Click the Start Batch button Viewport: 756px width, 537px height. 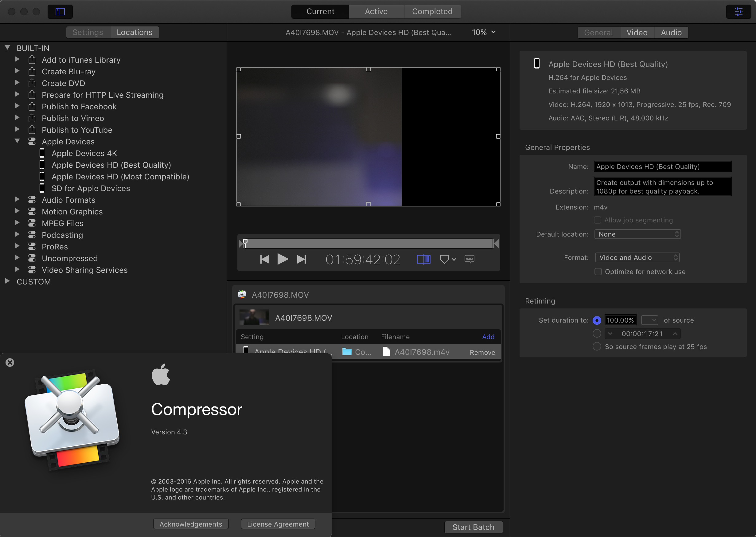(x=473, y=527)
